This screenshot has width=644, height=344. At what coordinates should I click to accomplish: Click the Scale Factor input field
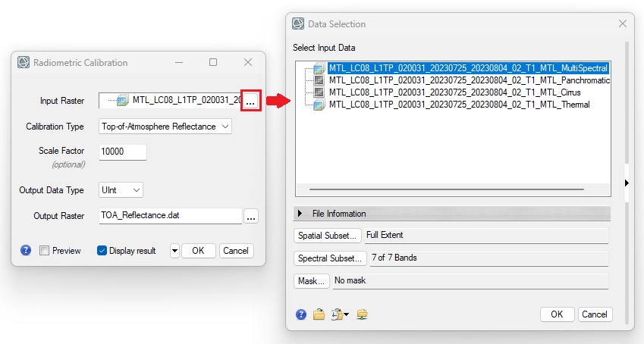(122, 152)
